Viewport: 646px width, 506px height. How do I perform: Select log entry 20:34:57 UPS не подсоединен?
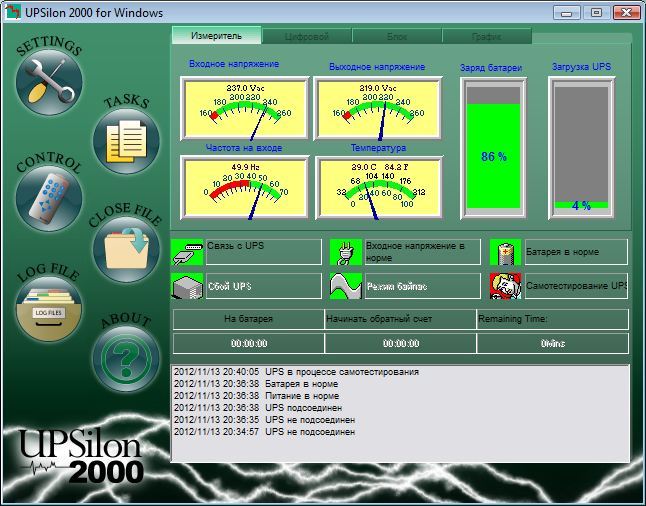point(264,432)
